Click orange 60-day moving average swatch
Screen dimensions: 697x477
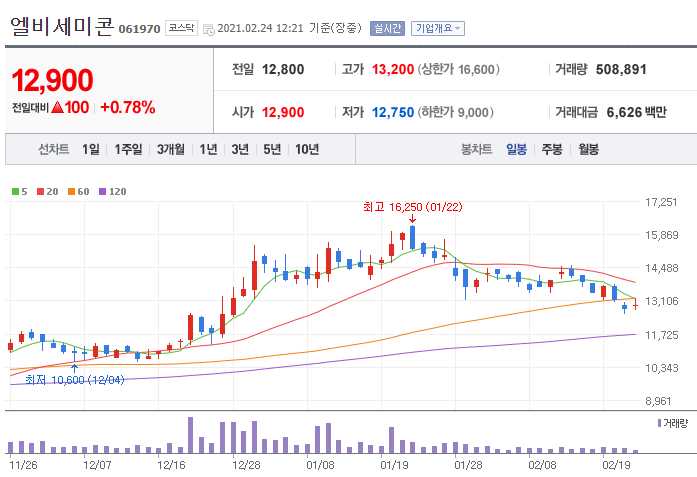point(72,192)
